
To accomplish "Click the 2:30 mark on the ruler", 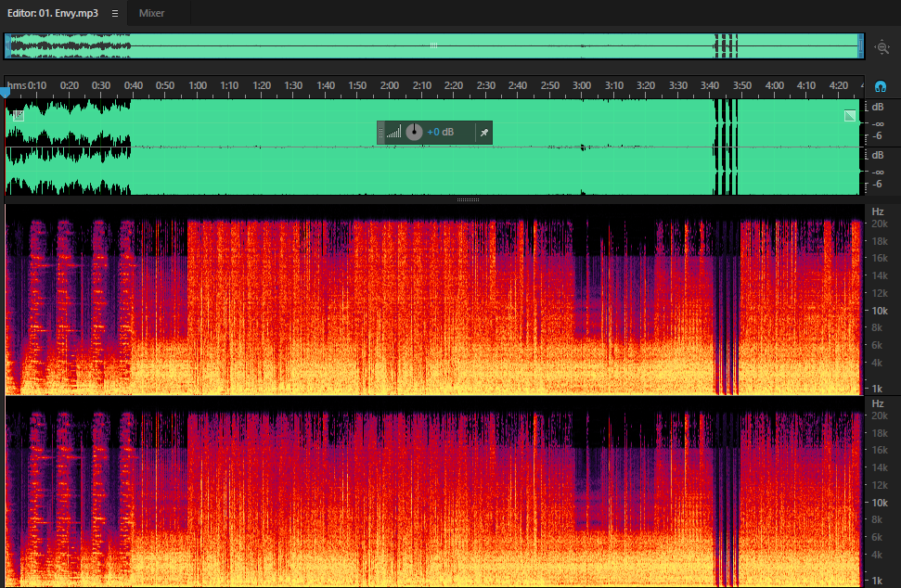I will click(485, 85).
